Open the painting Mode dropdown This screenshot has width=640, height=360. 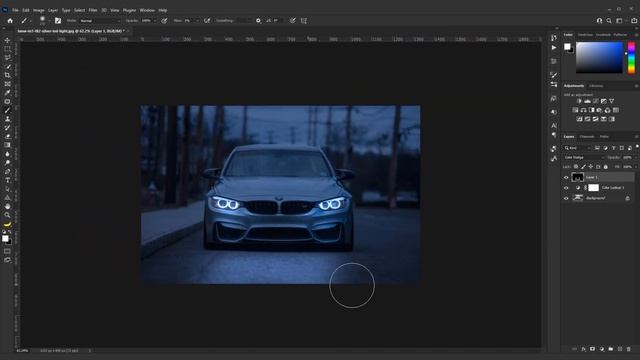point(100,21)
